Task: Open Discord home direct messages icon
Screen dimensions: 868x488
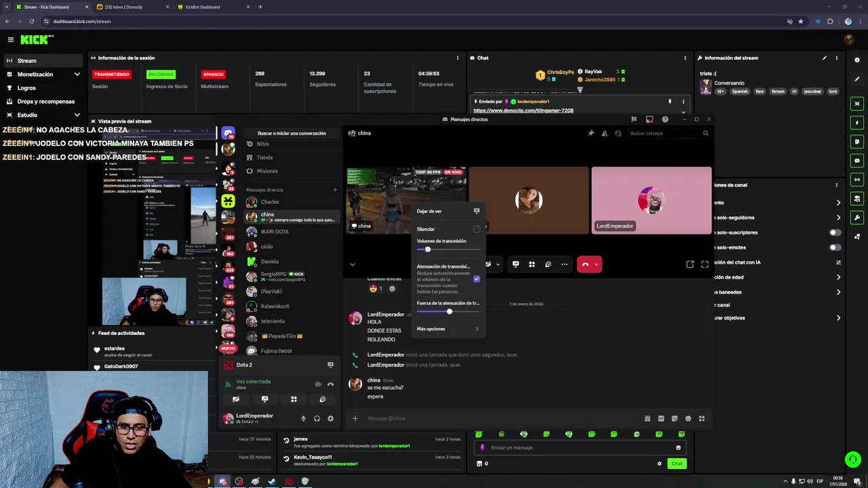Action: (229, 134)
